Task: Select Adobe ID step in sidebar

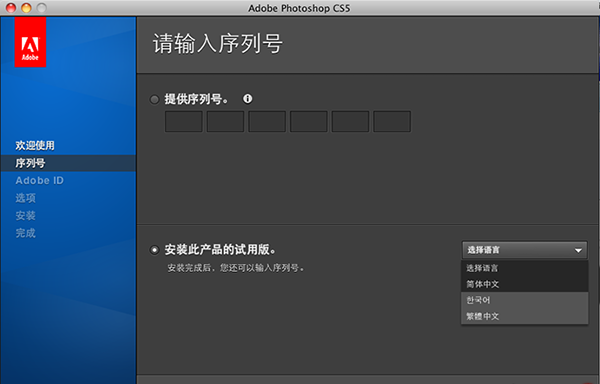Action: click(39, 181)
